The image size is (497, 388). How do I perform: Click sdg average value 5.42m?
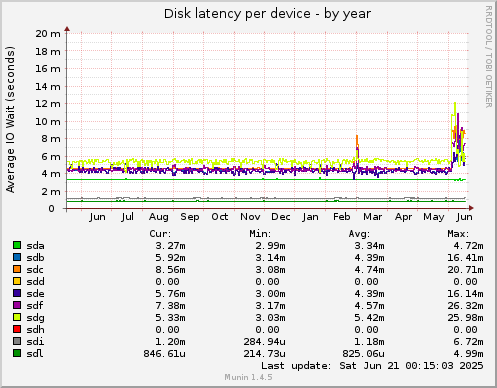coord(369,318)
